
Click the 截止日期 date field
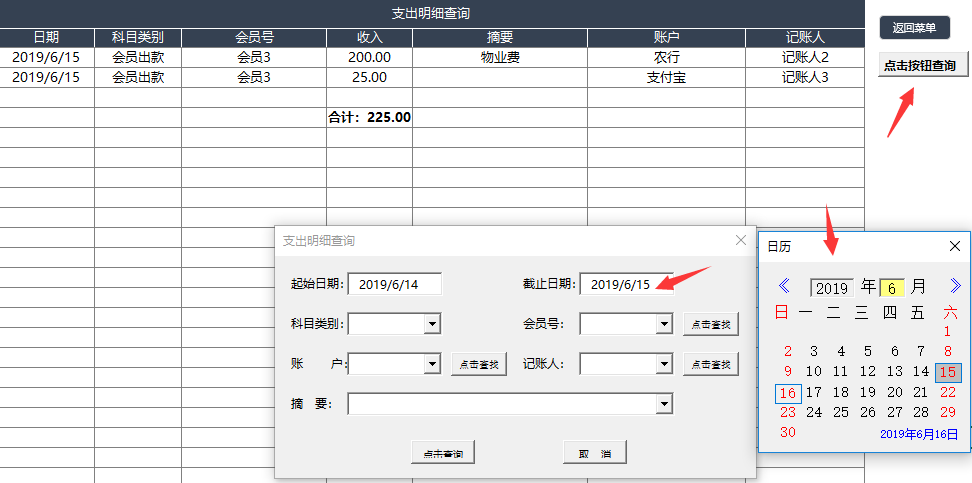pos(627,285)
